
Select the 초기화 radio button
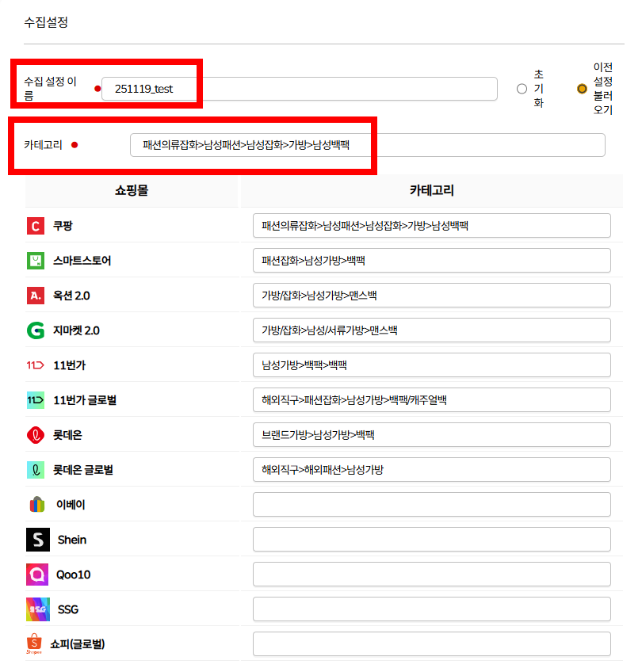522,89
